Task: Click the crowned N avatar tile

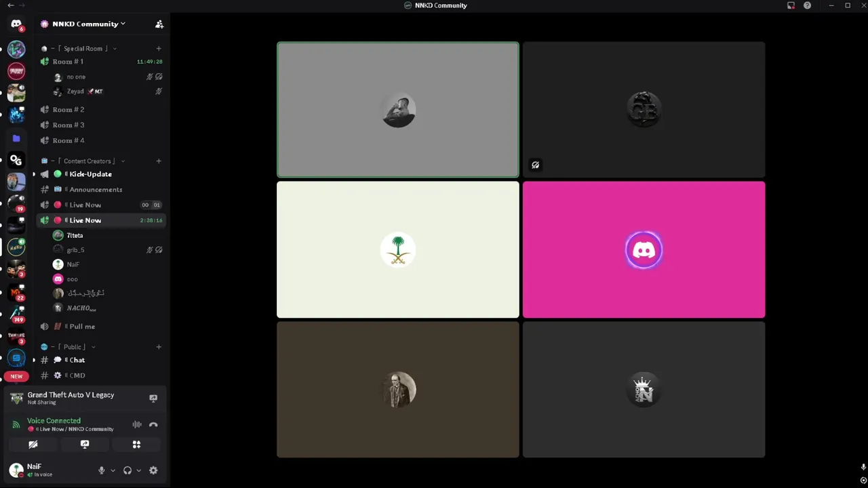Action: click(x=644, y=390)
